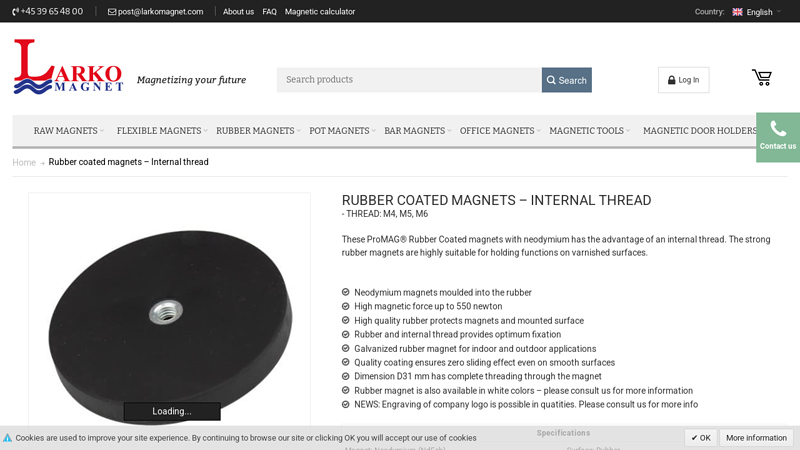Open the FAQ link
The height and width of the screenshot is (450, 800).
coord(269,12)
